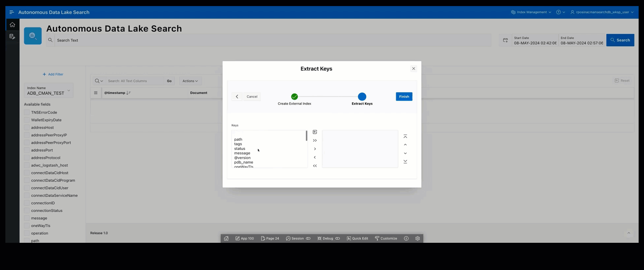This screenshot has height=270, width=644.
Task: Open developer toolbar settings gear
Action: coord(418,238)
